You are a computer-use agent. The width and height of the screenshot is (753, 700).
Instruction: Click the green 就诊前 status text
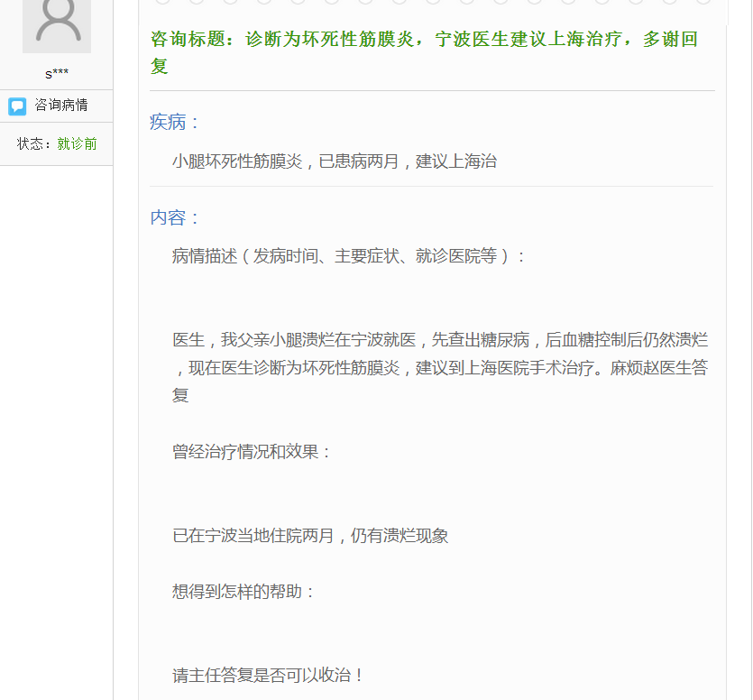77,144
